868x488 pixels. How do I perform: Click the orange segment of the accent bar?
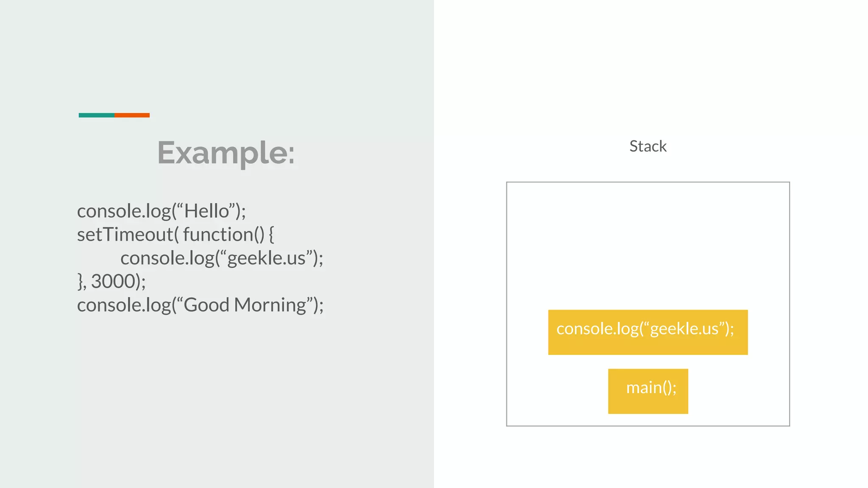click(132, 115)
